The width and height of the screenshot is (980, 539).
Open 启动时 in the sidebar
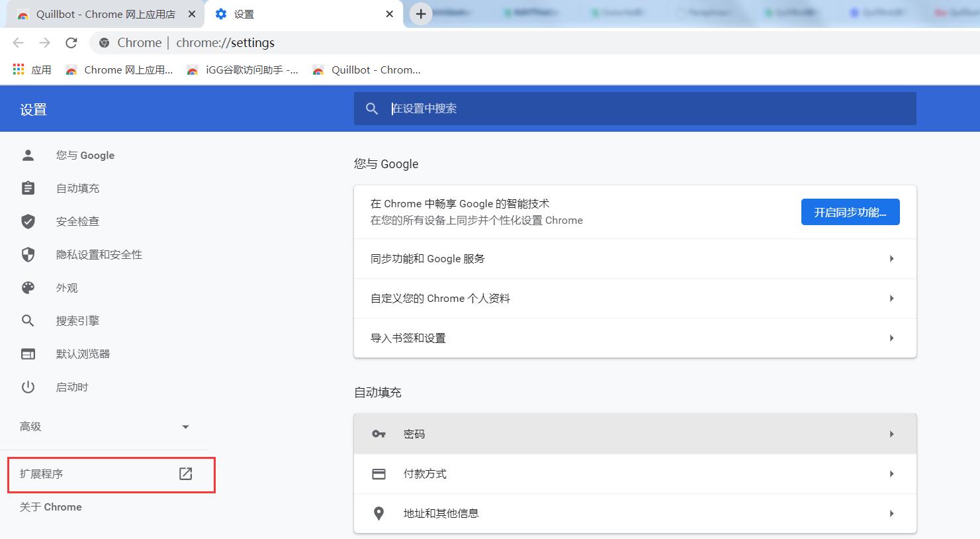coord(72,387)
